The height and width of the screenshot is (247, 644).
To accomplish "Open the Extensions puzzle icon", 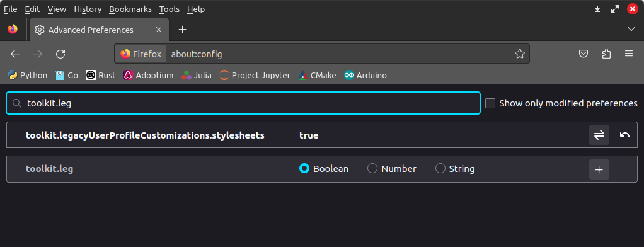I will [606, 54].
